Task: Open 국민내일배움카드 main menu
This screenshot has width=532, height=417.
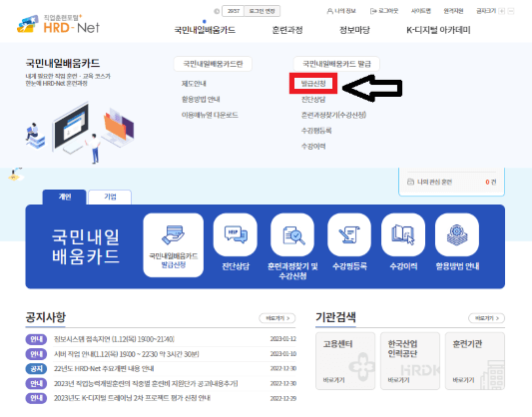Action: tap(205, 30)
